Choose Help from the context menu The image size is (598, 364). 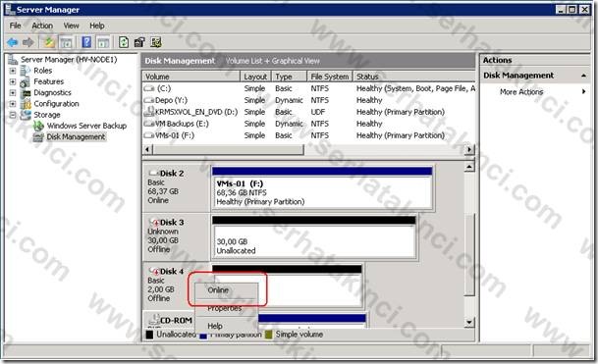coord(227,327)
